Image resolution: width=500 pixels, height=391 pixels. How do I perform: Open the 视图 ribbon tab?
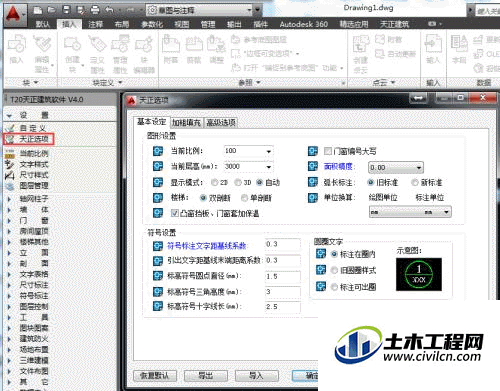point(182,24)
